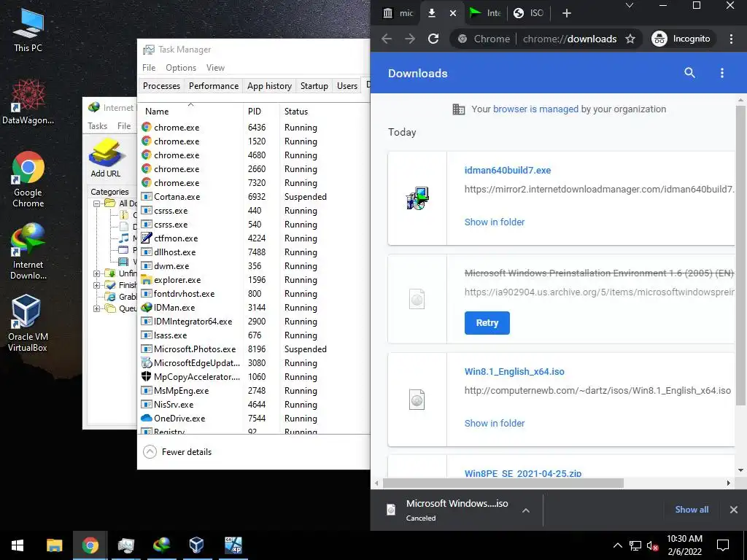The image size is (747, 560).
Task: Select explorer.exe process row
Action: [x=253, y=280]
